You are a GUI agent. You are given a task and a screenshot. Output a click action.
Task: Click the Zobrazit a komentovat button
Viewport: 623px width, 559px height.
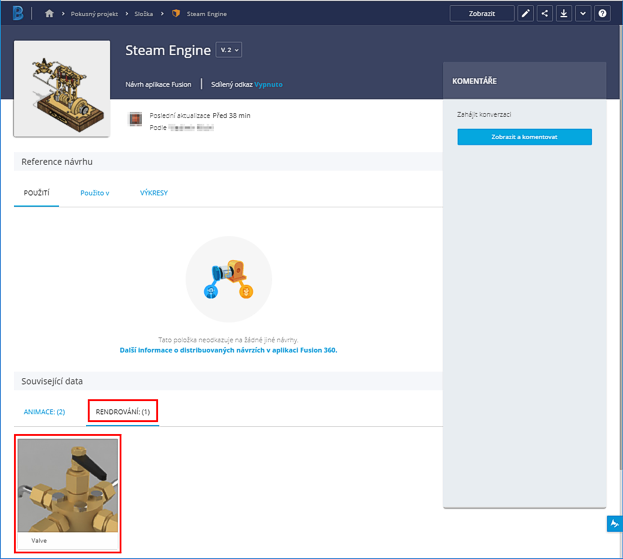coord(524,137)
